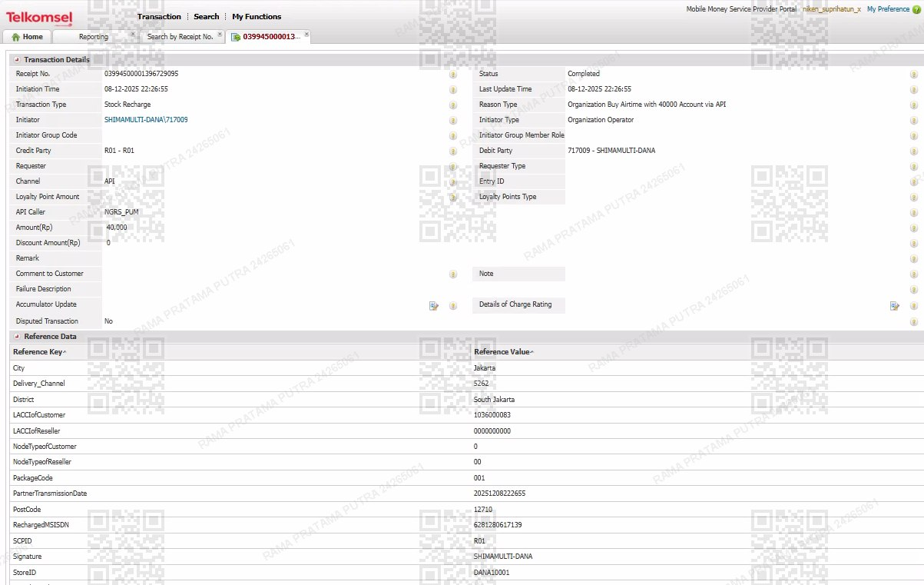Click the PartnerTransmissionDate value 20251208222655
This screenshot has height=585, width=924.
500,493
